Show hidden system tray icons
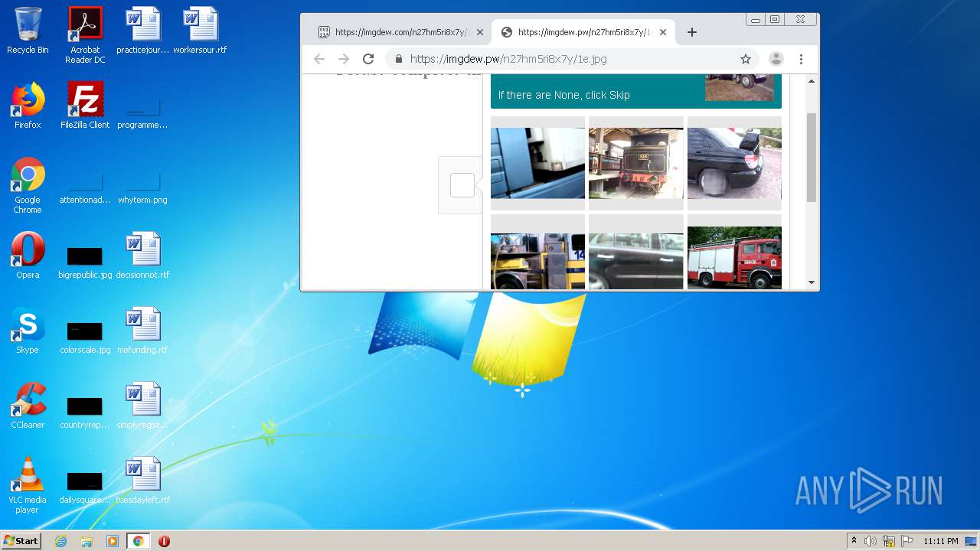The width and height of the screenshot is (980, 551). pos(854,541)
